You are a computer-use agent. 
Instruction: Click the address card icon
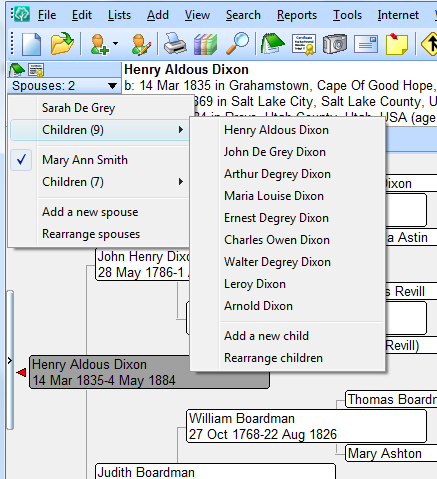coord(366,44)
